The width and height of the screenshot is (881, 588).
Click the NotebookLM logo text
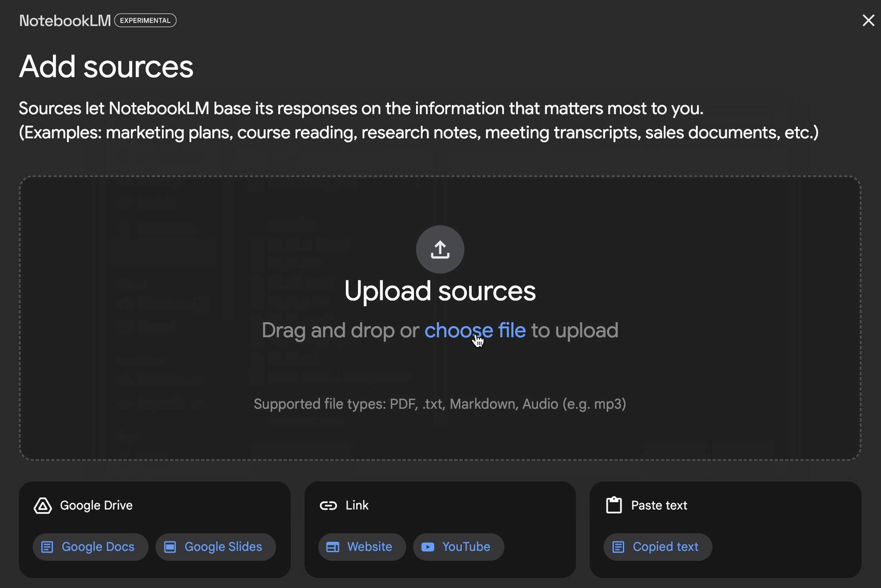coord(65,21)
